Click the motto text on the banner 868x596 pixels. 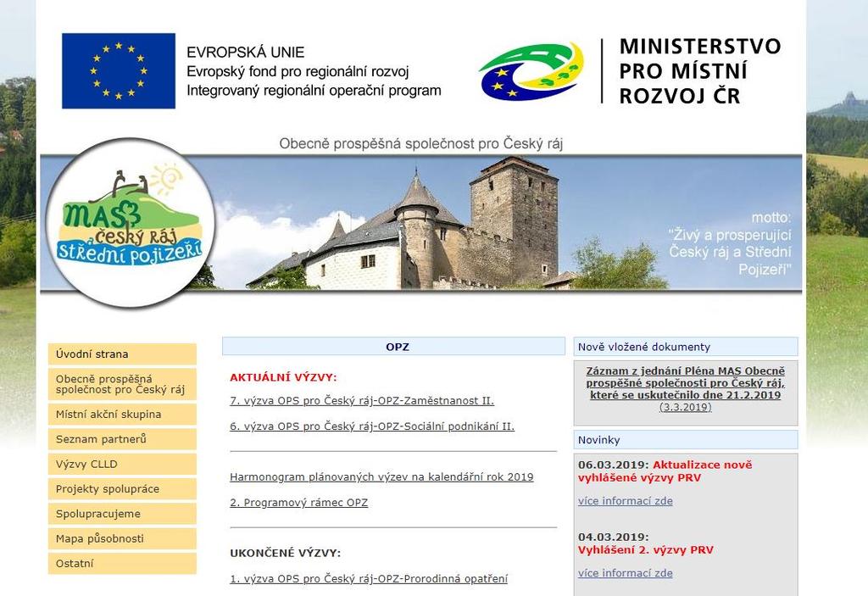point(730,243)
